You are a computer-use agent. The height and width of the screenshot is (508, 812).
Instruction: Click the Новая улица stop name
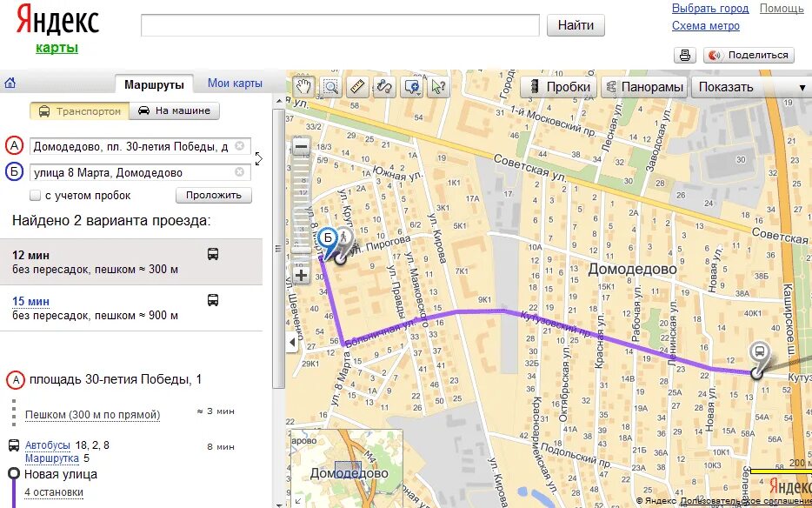61,474
